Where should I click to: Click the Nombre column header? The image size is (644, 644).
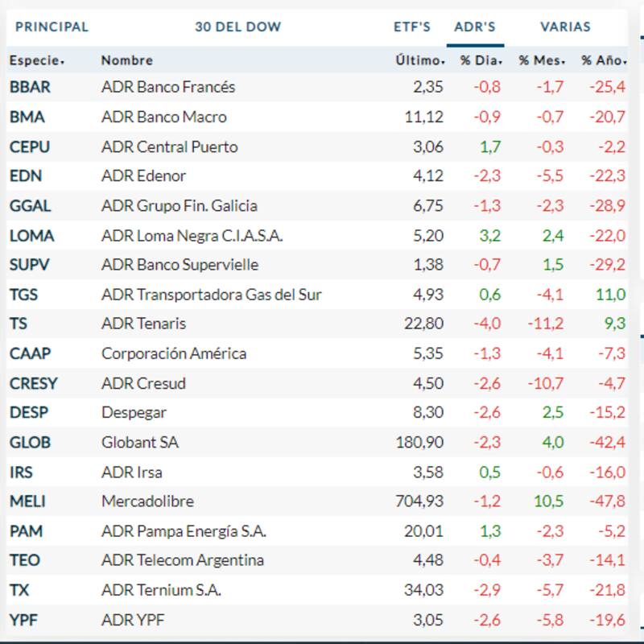[126, 60]
